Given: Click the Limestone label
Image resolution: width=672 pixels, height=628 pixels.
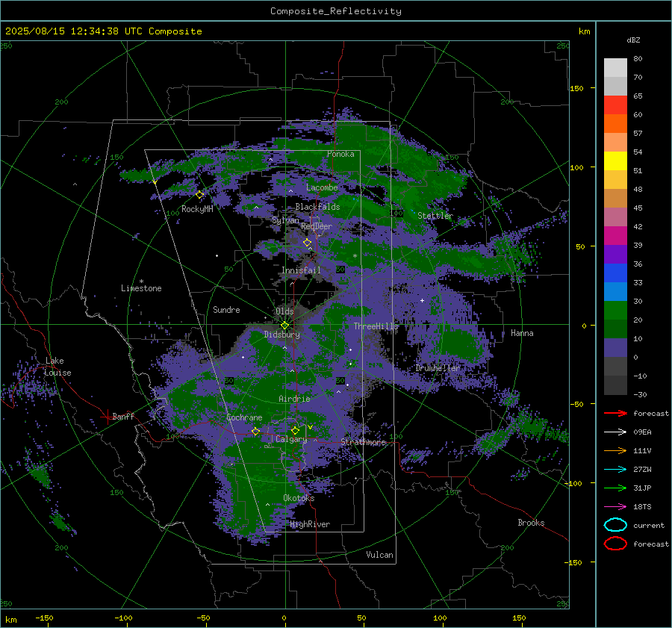Looking at the screenshot, I should pyautogui.click(x=141, y=288).
